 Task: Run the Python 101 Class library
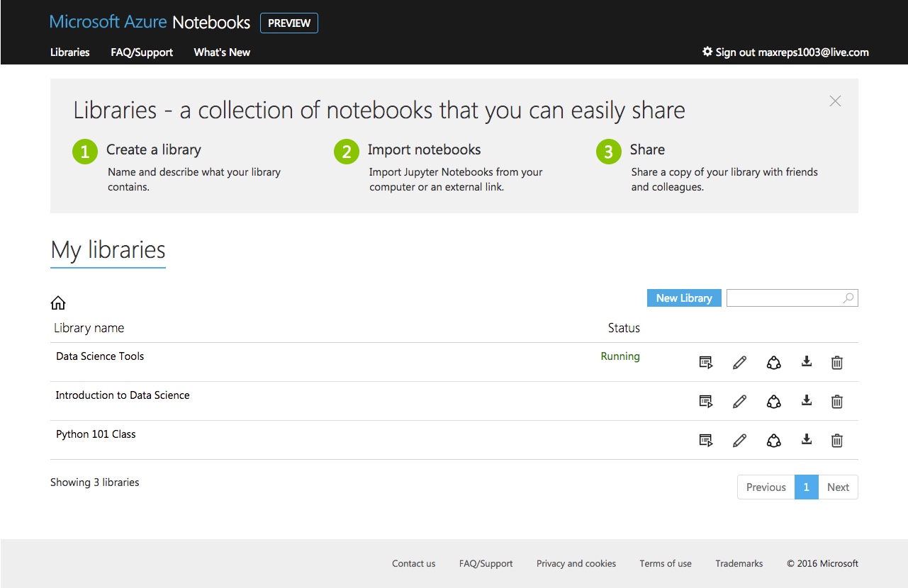tap(706, 441)
